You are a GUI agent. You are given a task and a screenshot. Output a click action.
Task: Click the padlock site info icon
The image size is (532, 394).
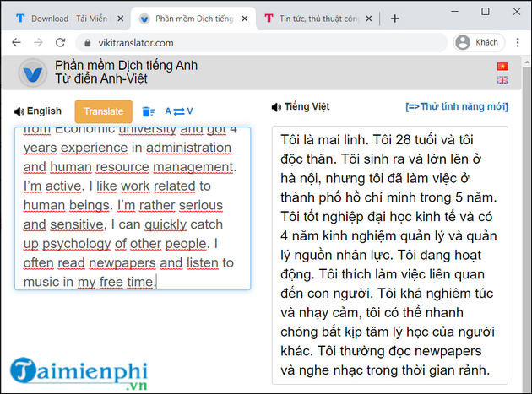(88, 43)
